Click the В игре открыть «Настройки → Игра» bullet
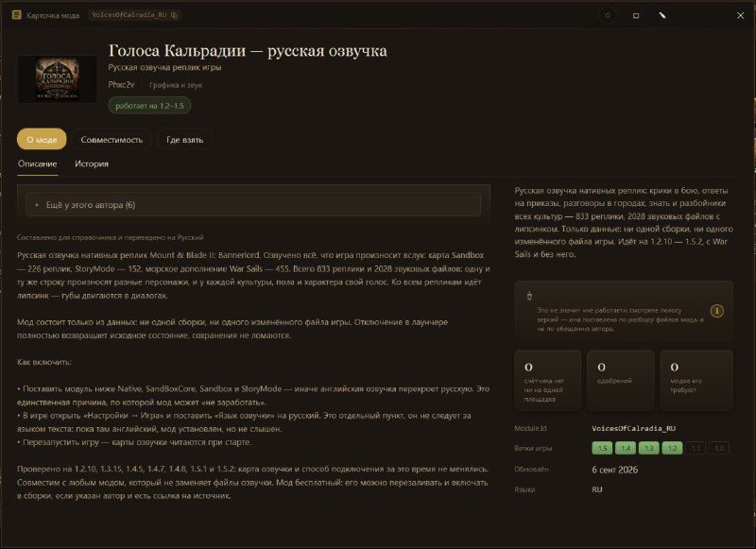This screenshot has width=756, height=549. pyautogui.click(x=244, y=421)
